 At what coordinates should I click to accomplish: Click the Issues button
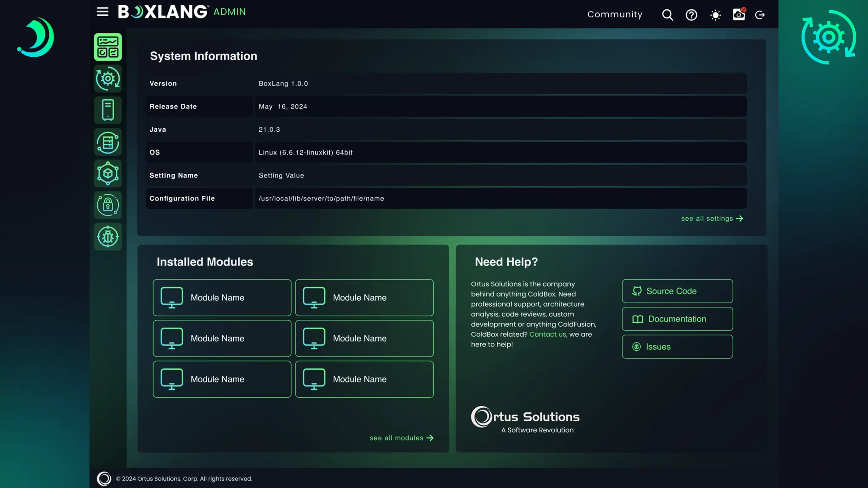point(677,347)
